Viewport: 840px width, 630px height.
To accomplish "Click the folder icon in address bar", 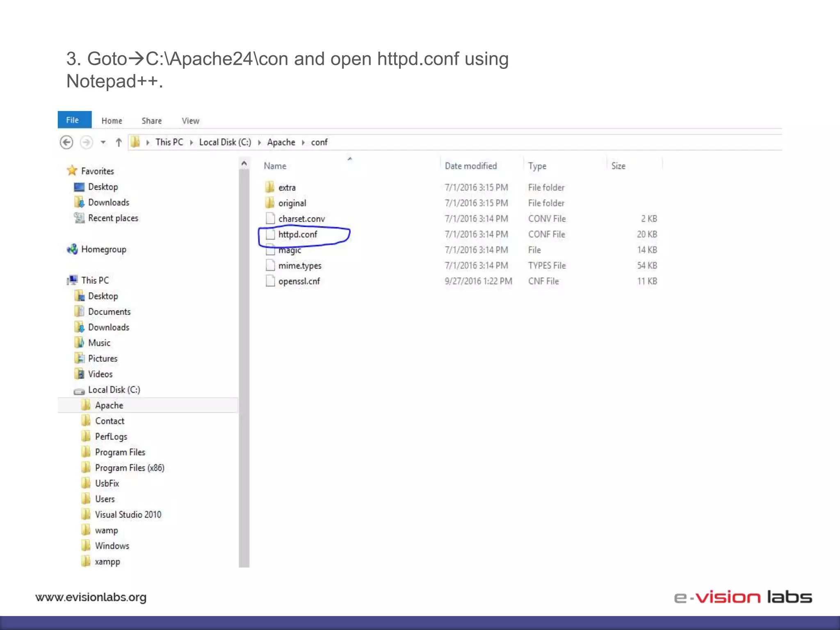I will [135, 142].
